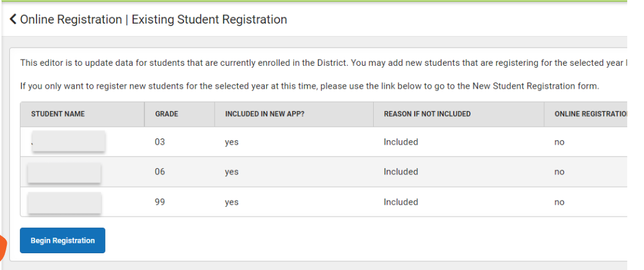The width and height of the screenshot is (644, 270).
Task: Click the Online Registration column header
Action: pos(591,114)
